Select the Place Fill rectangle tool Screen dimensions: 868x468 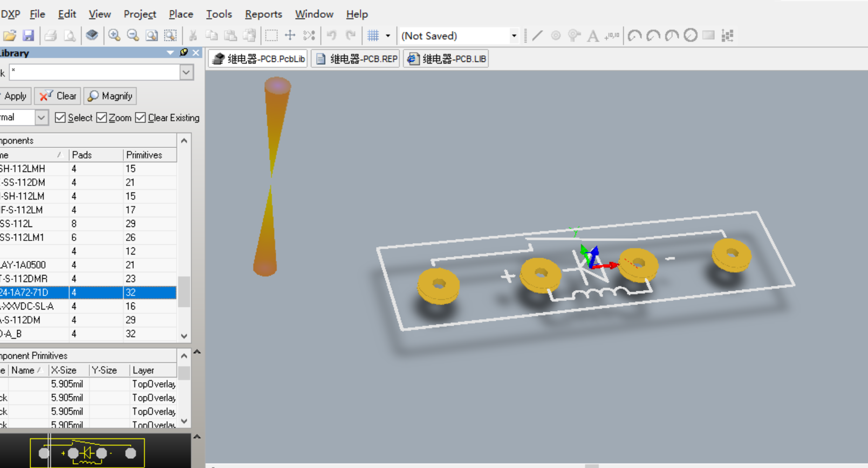coord(708,36)
